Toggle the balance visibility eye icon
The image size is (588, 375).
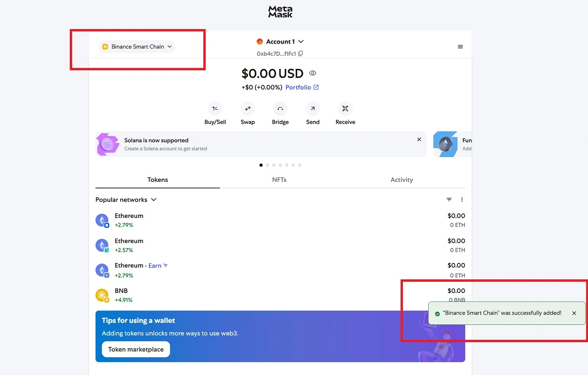(313, 73)
